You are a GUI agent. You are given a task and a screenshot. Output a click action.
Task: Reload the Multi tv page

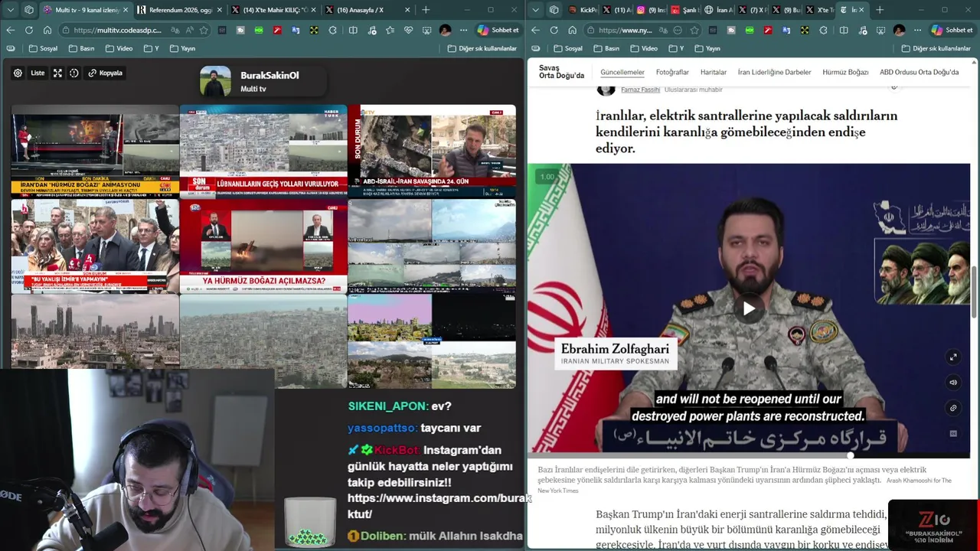click(28, 30)
